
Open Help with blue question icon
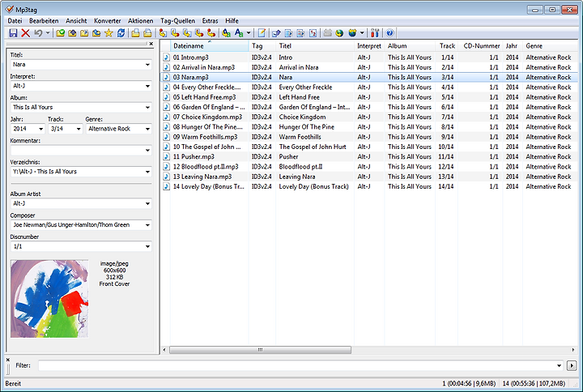[389, 33]
